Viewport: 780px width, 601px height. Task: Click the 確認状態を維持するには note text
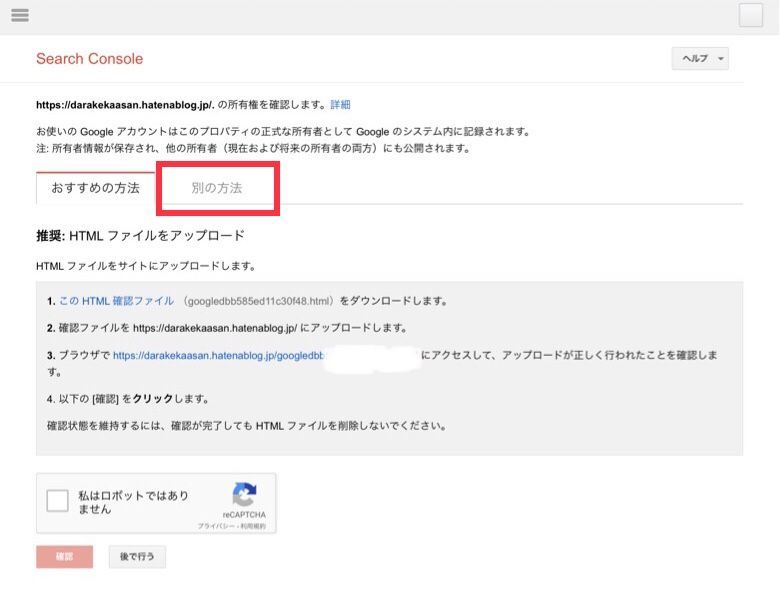(247, 426)
